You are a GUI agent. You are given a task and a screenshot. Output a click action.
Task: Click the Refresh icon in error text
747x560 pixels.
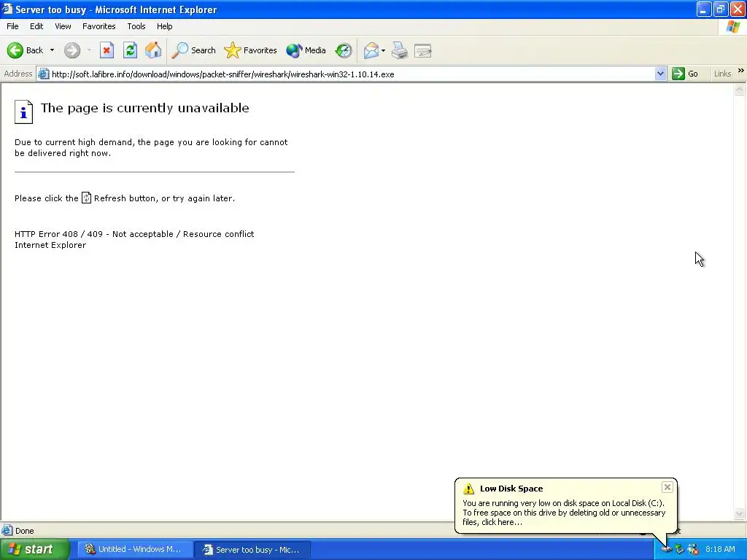tap(86, 198)
